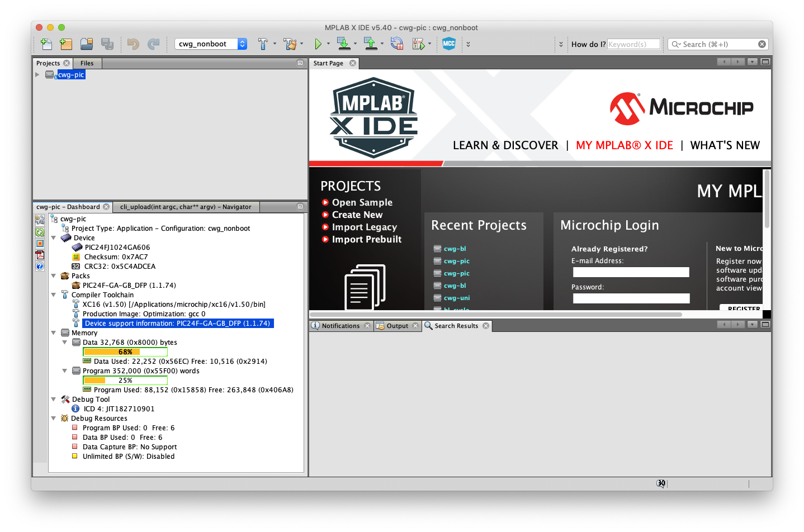Collapse the Compiler Toolchain node
The width and height of the screenshot is (804, 532).
pyautogui.click(x=54, y=295)
